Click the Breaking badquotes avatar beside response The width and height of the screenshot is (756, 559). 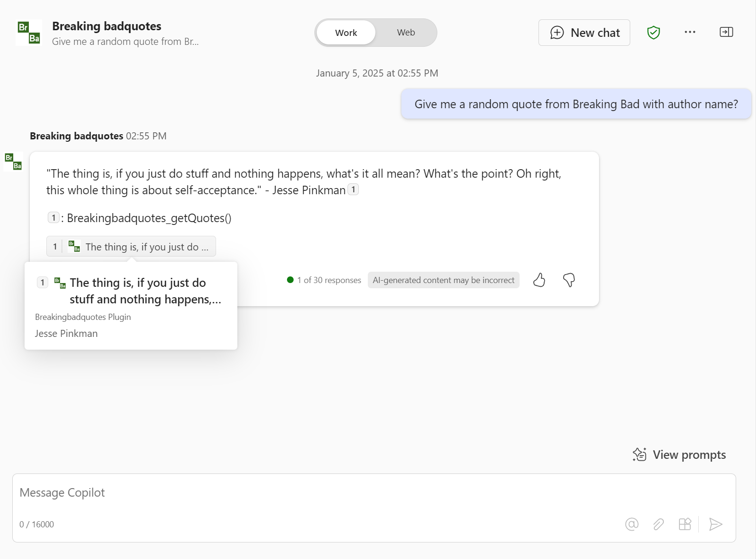pos(13,162)
